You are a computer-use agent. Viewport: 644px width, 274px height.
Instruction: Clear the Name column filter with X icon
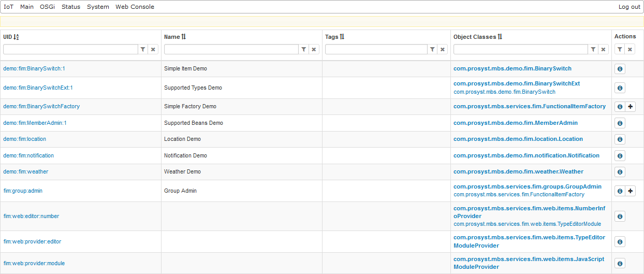click(314, 49)
